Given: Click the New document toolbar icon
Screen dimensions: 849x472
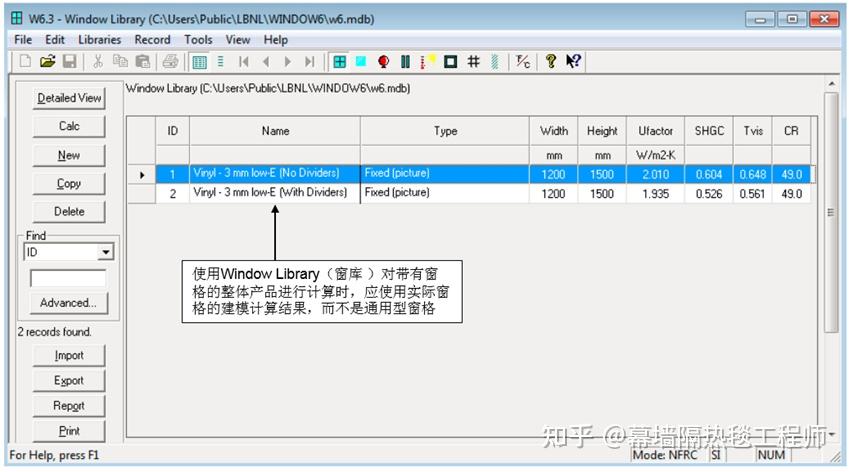Looking at the screenshot, I should coord(25,61).
